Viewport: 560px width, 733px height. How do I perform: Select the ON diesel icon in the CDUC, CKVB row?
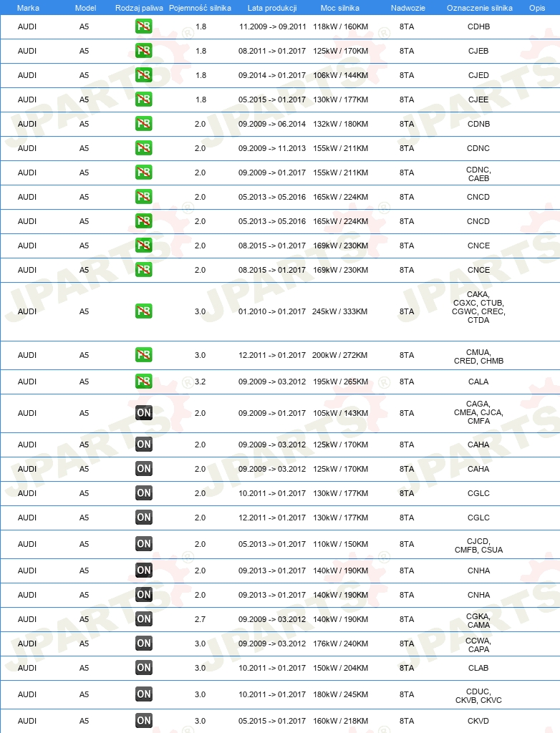point(144,694)
